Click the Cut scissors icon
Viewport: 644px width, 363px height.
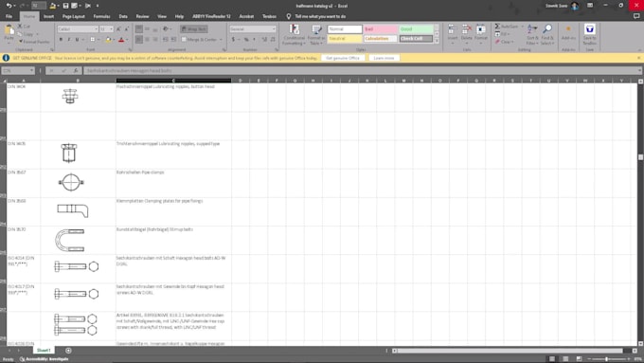click(20, 26)
